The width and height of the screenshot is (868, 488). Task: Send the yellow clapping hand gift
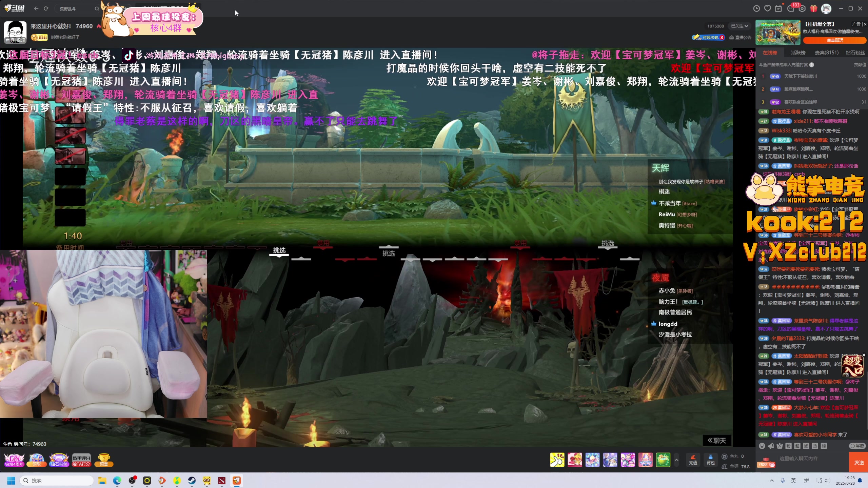[x=557, y=460]
